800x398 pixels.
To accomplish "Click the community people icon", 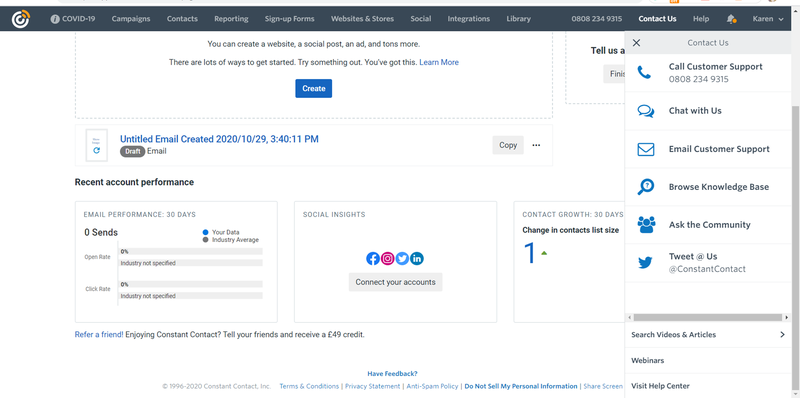I will (646, 225).
